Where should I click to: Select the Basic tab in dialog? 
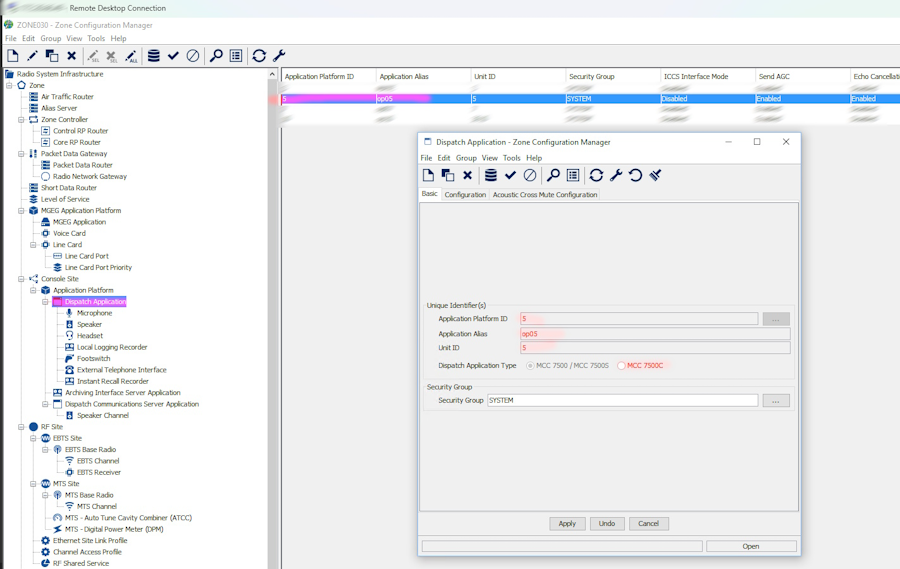click(430, 194)
